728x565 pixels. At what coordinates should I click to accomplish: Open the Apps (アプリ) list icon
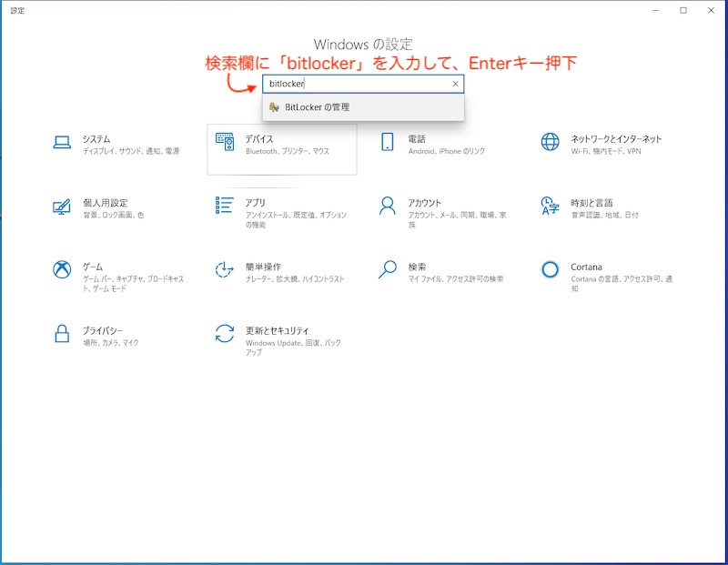click(x=225, y=206)
